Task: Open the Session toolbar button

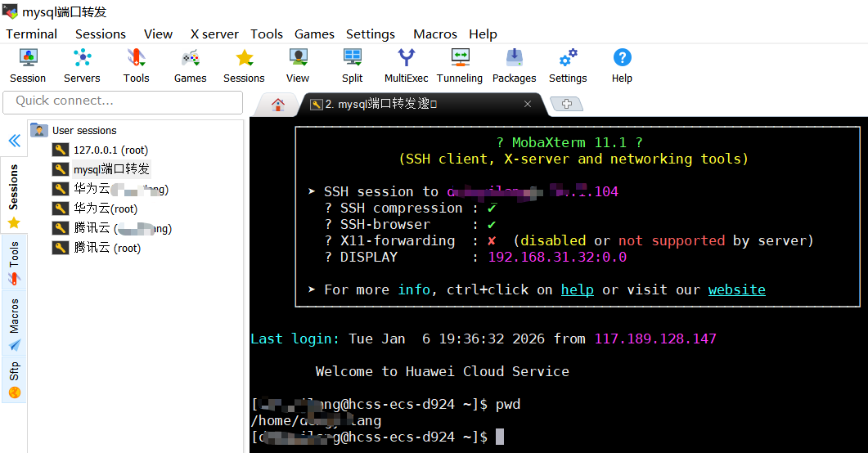Action: coord(28,65)
